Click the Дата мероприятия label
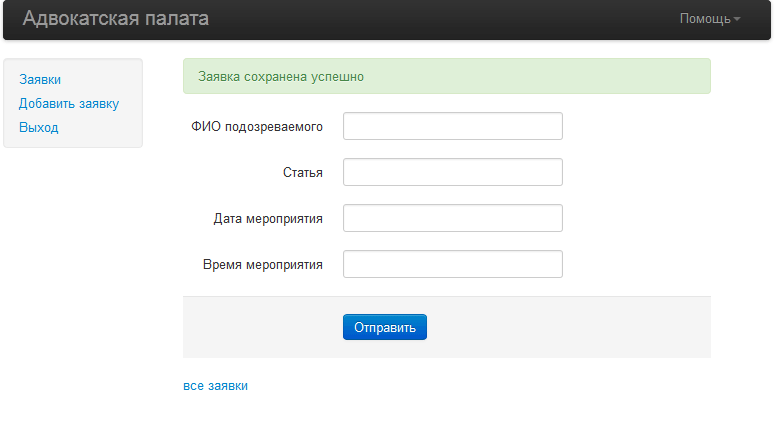The width and height of the screenshot is (779, 422). (x=268, y=219)
